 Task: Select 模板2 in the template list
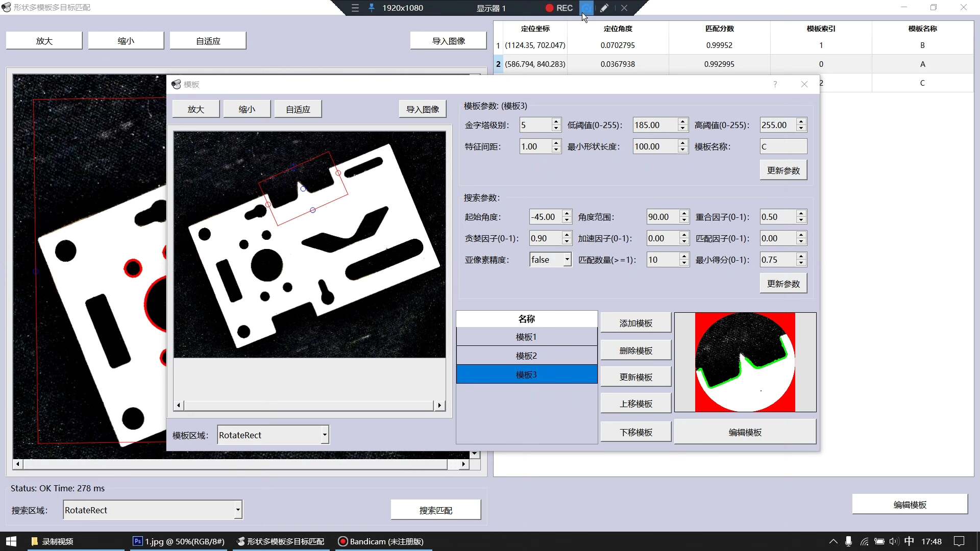[526, 356]
